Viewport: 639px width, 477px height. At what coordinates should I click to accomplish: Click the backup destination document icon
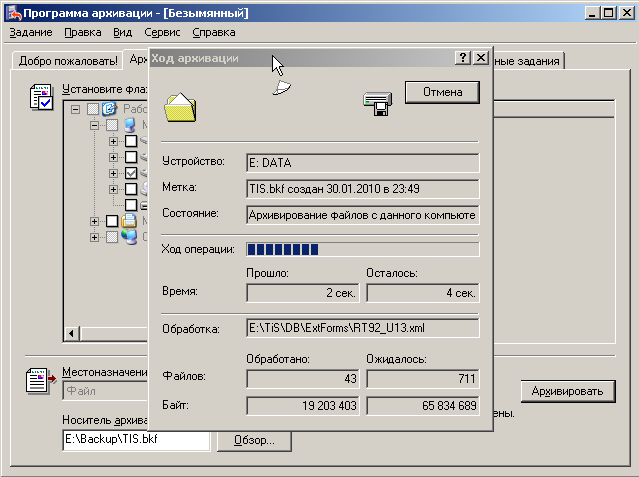tap(38, 380)
